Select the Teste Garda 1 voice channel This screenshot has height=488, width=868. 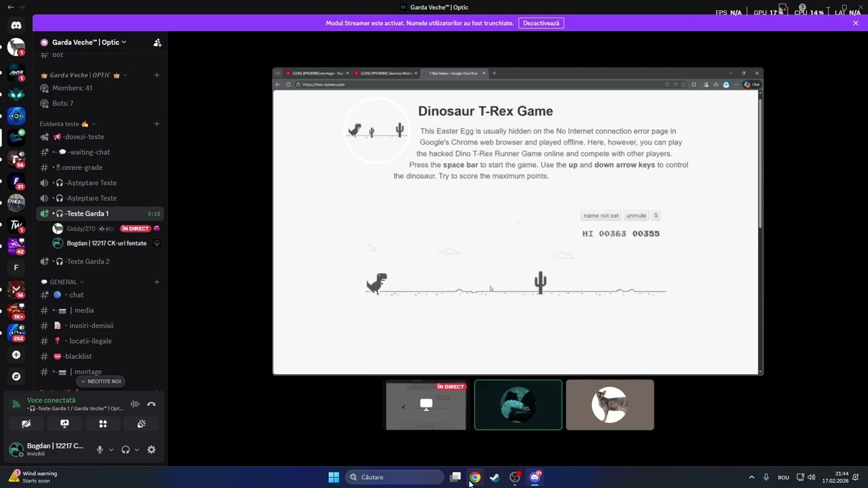click(100, 213)
